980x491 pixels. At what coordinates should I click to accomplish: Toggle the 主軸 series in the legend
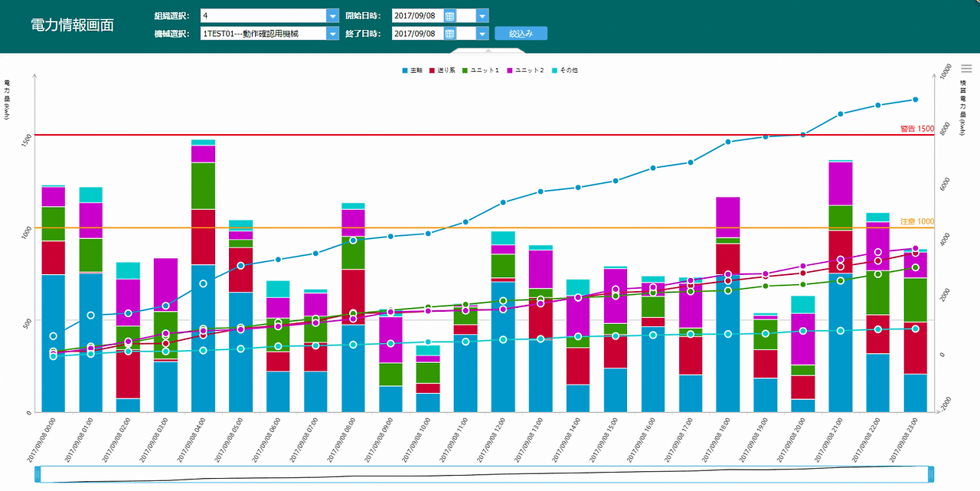tap(413, 70)
